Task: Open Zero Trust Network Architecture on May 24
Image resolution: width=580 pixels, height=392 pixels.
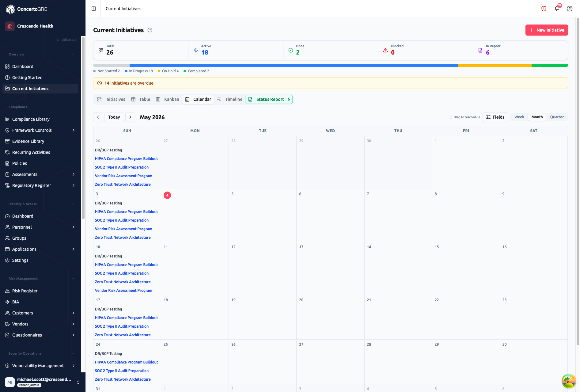Action: point(123,379)
